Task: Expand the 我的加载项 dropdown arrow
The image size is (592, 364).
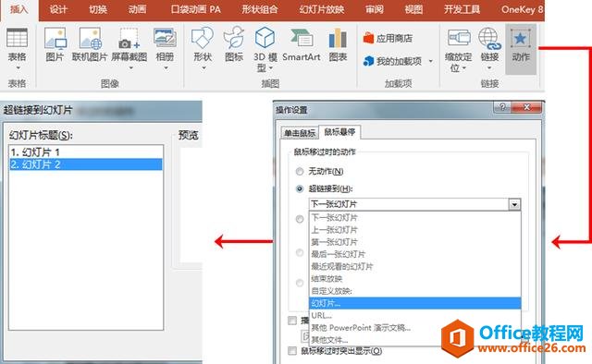Action: (x=431, y=61)
